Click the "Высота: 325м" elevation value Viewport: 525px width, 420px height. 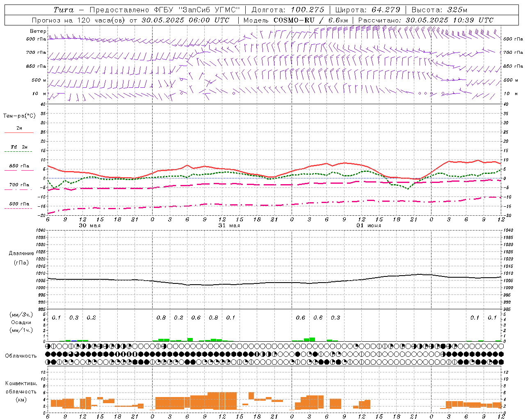coord(439,10)
